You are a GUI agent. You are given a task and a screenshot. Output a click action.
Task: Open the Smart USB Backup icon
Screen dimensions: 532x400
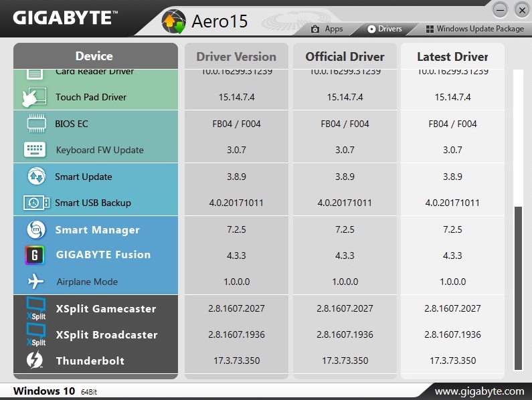coord(35,203)
